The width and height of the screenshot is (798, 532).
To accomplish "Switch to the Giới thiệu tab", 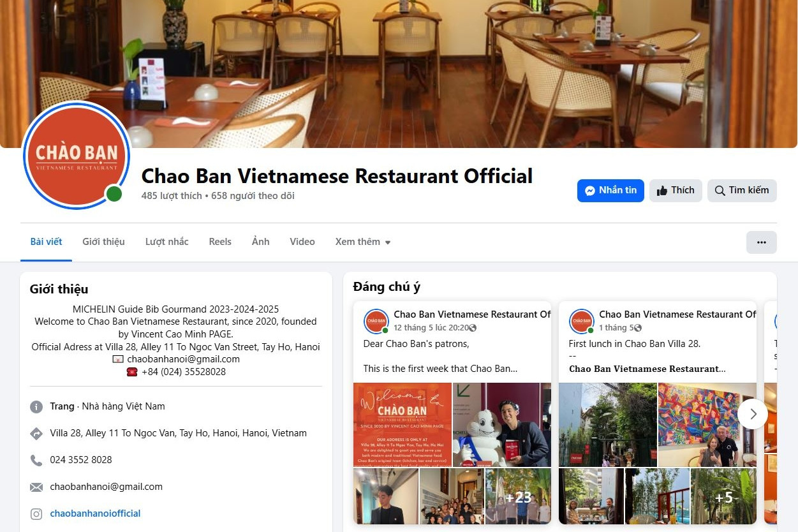I will click(x=103, y=242).
